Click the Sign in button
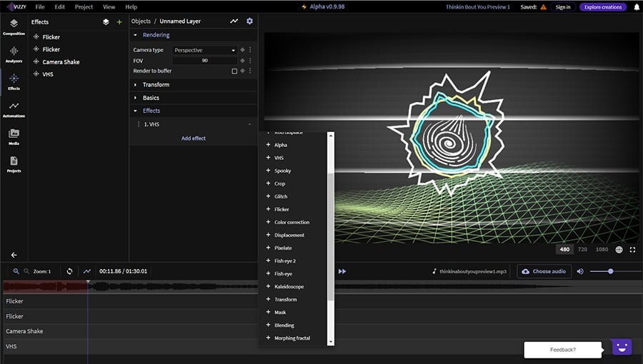This screenshot has width=643, height=364. coord(563,7)
